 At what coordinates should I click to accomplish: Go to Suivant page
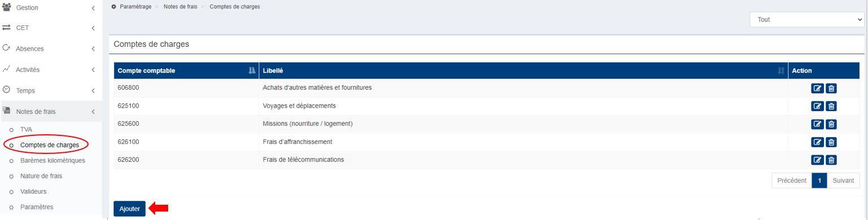(x=843, y=181)
